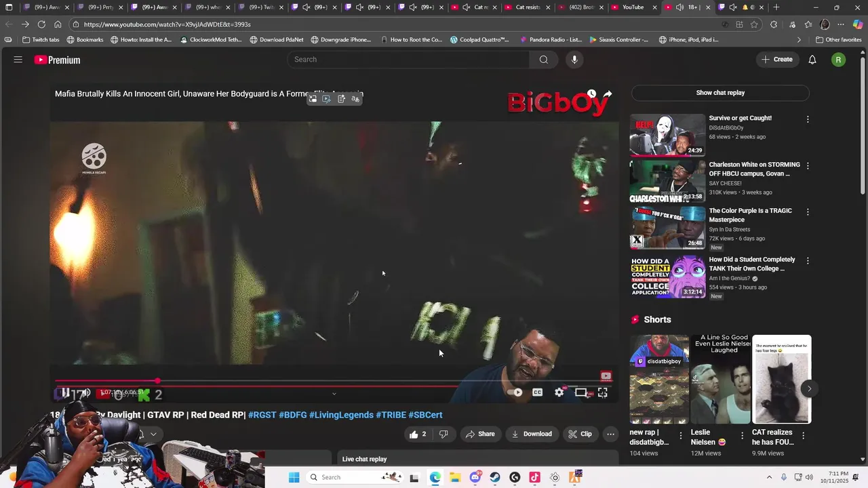Open the Windows Start menu

(x=294, y=477)
